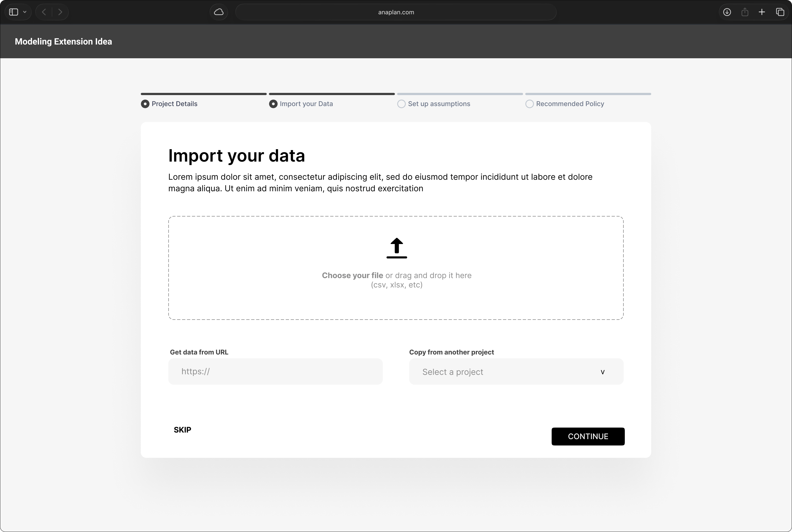Open the browser downloads icon

point(727,12)
